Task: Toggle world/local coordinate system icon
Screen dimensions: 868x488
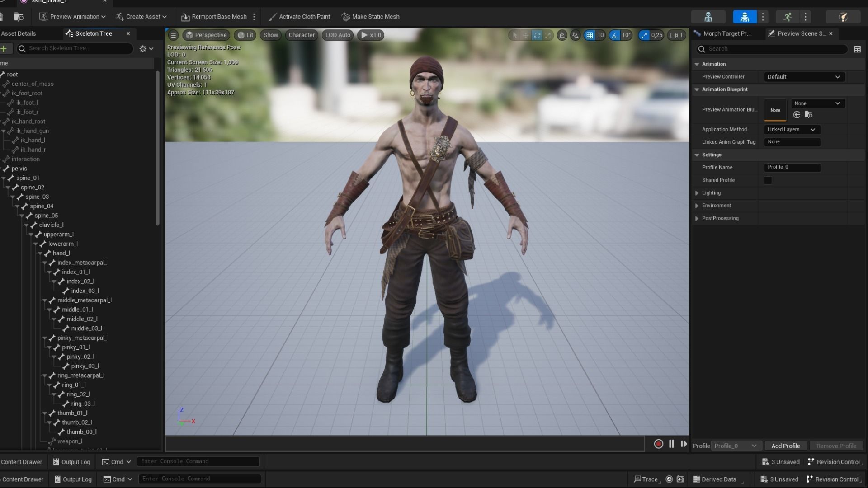Action: click(562, 35)
